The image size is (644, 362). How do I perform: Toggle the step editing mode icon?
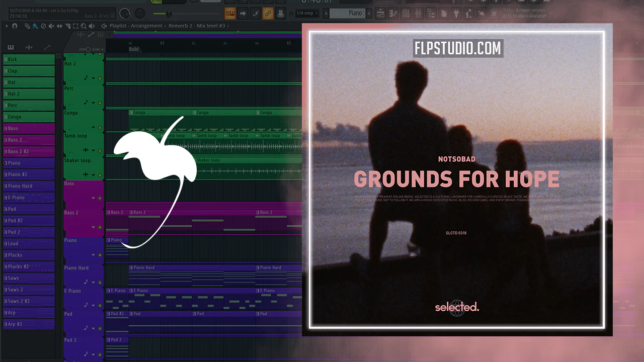point(256,13)
